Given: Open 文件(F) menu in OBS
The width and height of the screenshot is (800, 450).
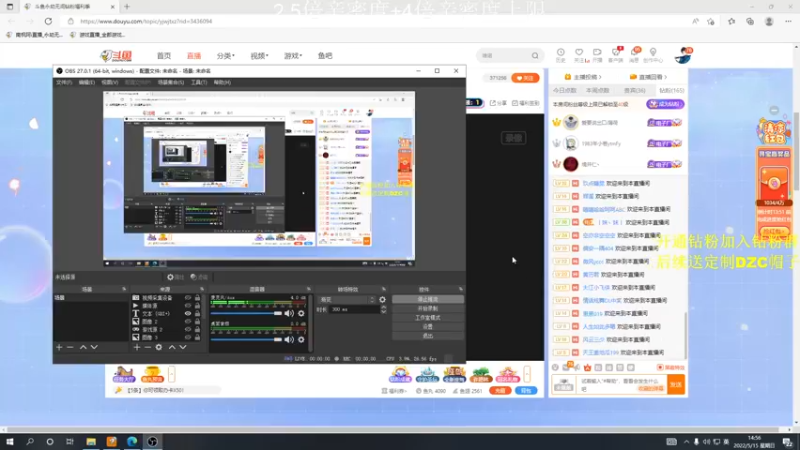Looking at the screenshot, I should coord(64,82).
